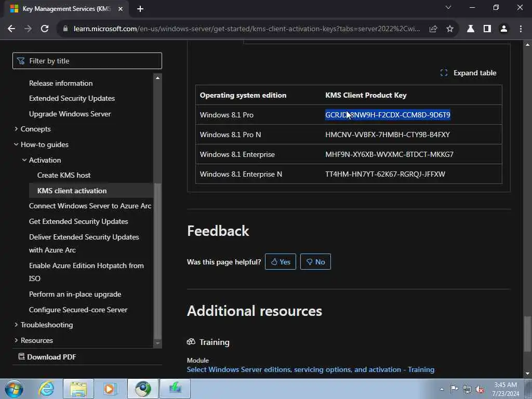Open the profile account icon
The height and width of the screenshot is (399, 532).
coord(504,29)
